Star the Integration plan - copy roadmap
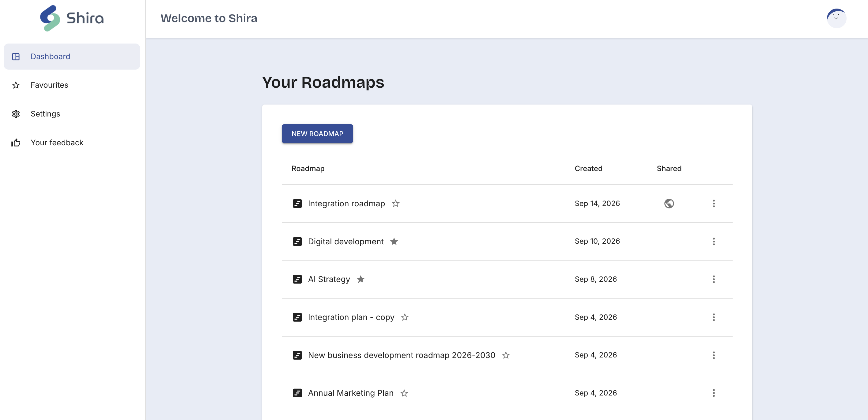868x420 pixels. tap(405, 317)
